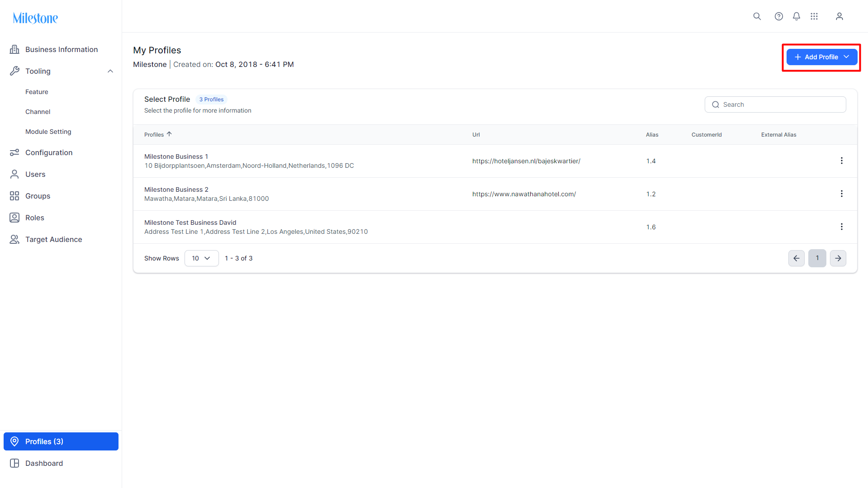Click the Los Angeles address text
This screenshot has width=868, height=488.
256,232
